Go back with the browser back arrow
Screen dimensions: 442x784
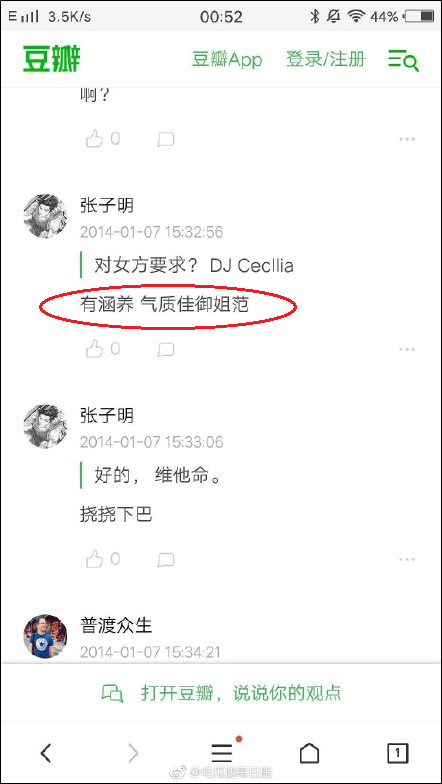pos(46,752)
